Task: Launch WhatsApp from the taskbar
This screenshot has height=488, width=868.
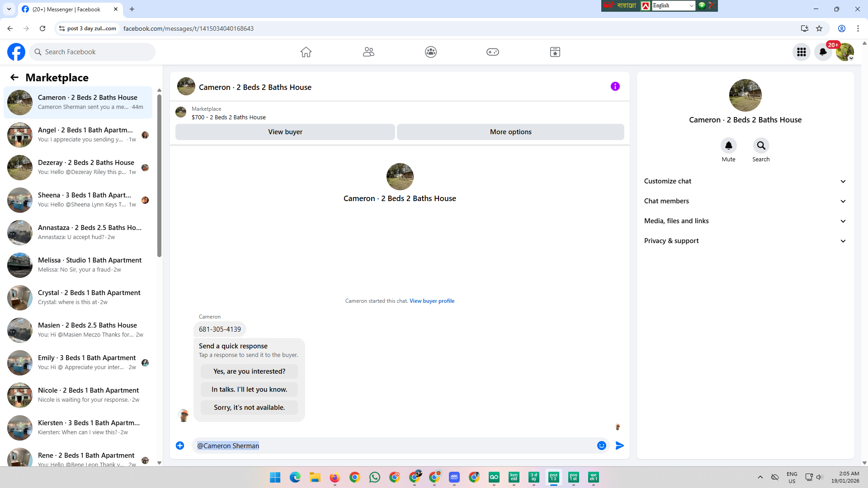Action: tap(375, 477)
